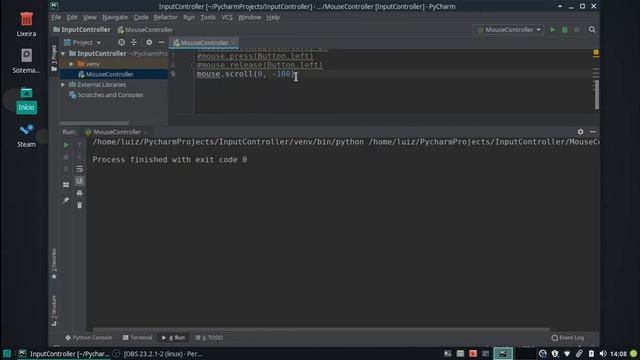Image resolution: width=640 pixels, height=360 pixels.
Task: Open the File menu
Action: coord(56,17)
